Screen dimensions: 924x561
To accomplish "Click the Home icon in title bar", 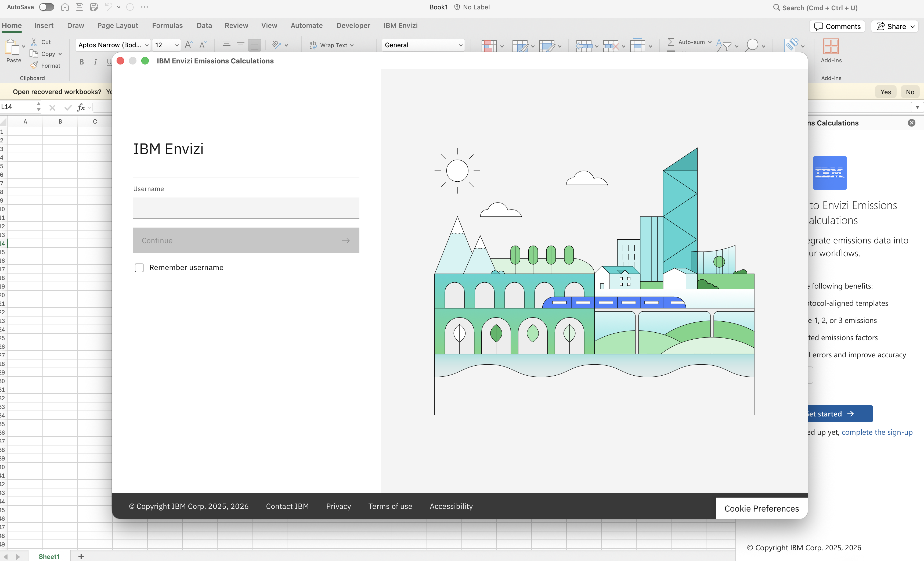I will click(65, 7).
